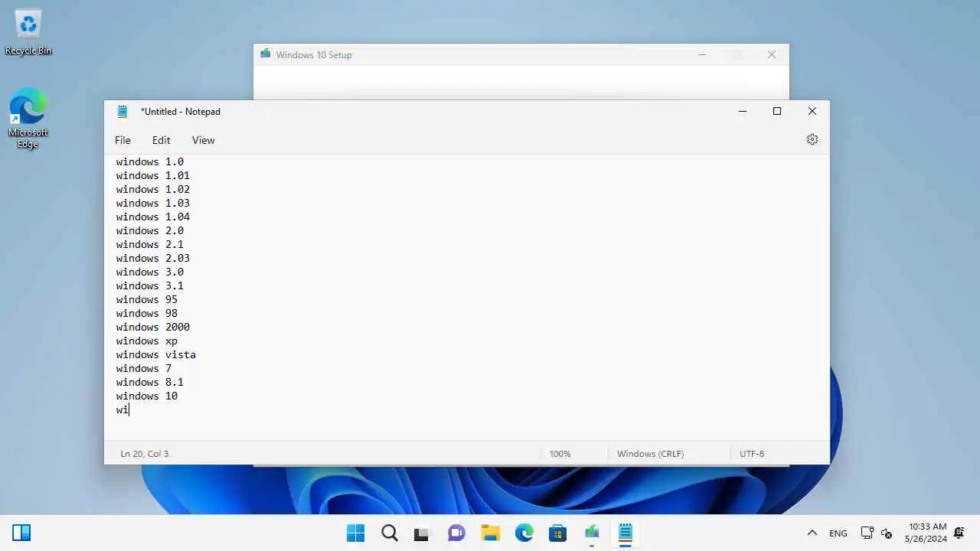
Task: Open Notepad settings gear icon
Action: 812,139
